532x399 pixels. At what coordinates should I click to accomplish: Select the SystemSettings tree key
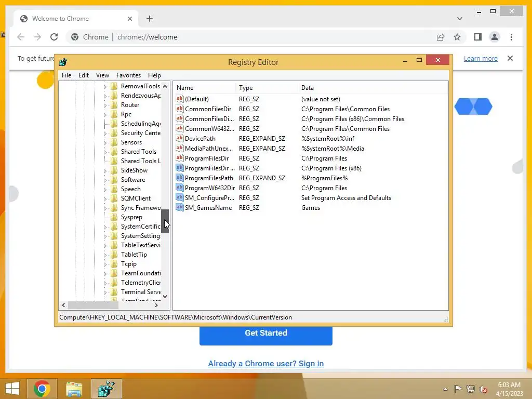coord(140,236)
